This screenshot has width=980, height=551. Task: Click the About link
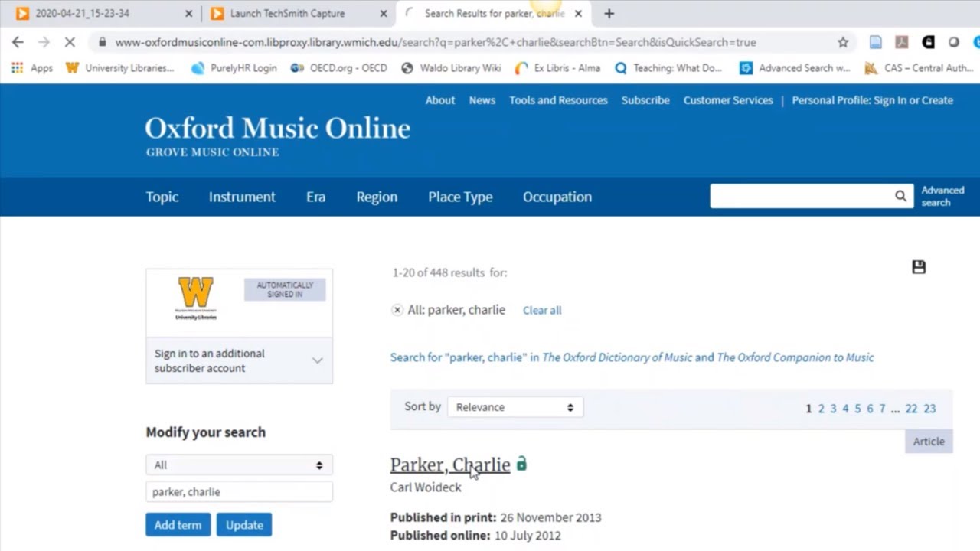[x=440, y=100]
